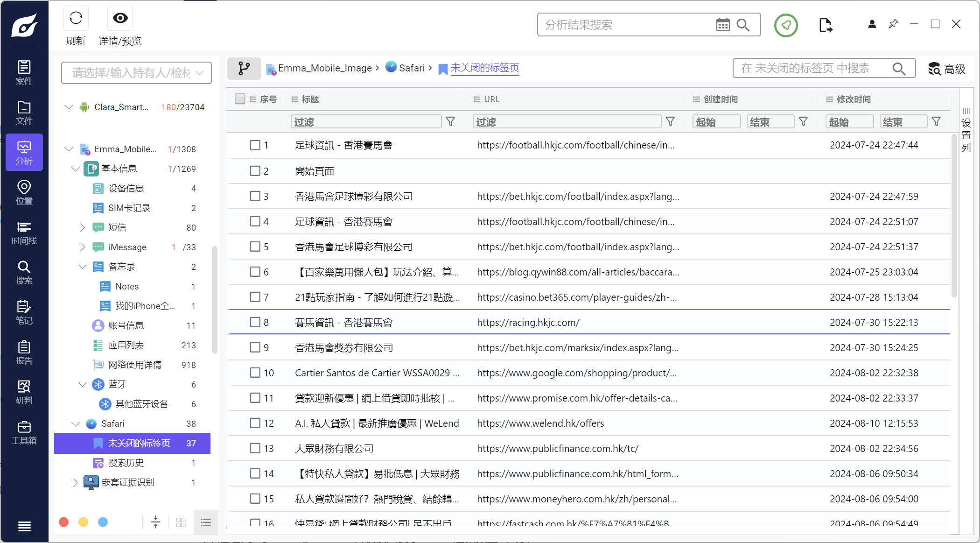Click the 标题 column header
This screenshot has height=543, width=980.
pyautogui.click(x=310, y=99)
